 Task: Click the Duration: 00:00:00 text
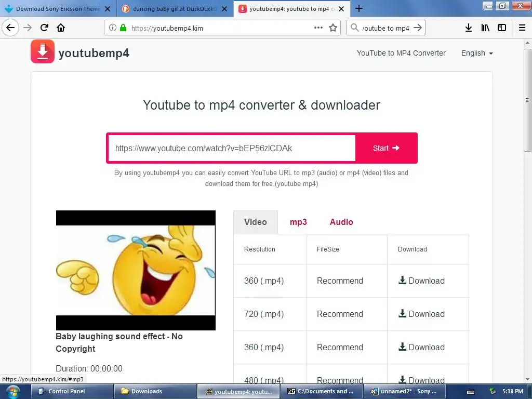coord(89,368)
